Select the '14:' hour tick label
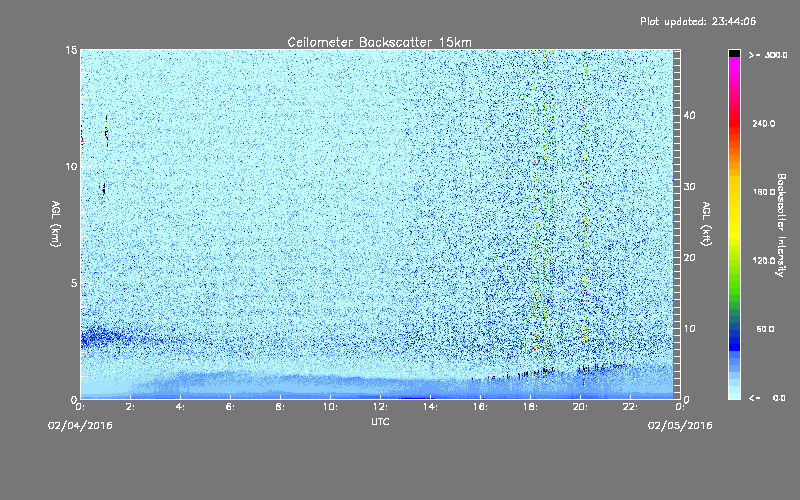800x500 pixels. pyautogui.click(x=430, y=407)
